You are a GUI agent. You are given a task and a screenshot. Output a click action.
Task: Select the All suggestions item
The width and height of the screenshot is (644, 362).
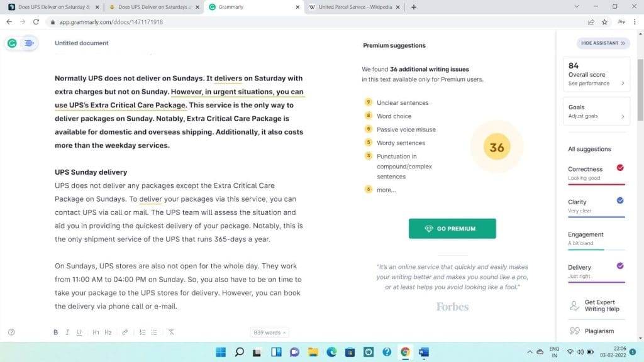[589, 149]
